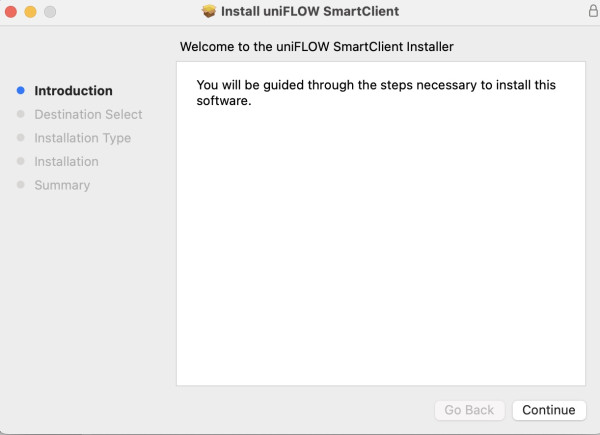Click the gray bullet beside Installation Type
Viewport: 600px width, 435px height.
[21, 137]
